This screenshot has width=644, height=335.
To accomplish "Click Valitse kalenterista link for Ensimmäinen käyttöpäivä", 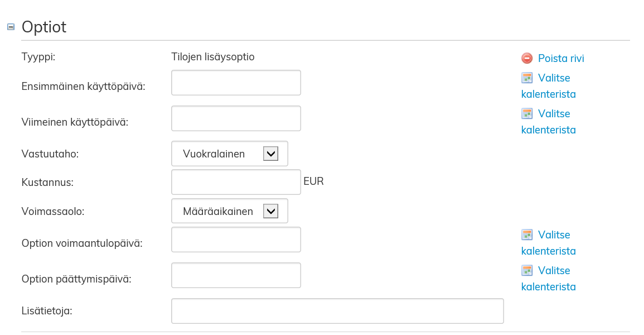I will coord(554,78).
